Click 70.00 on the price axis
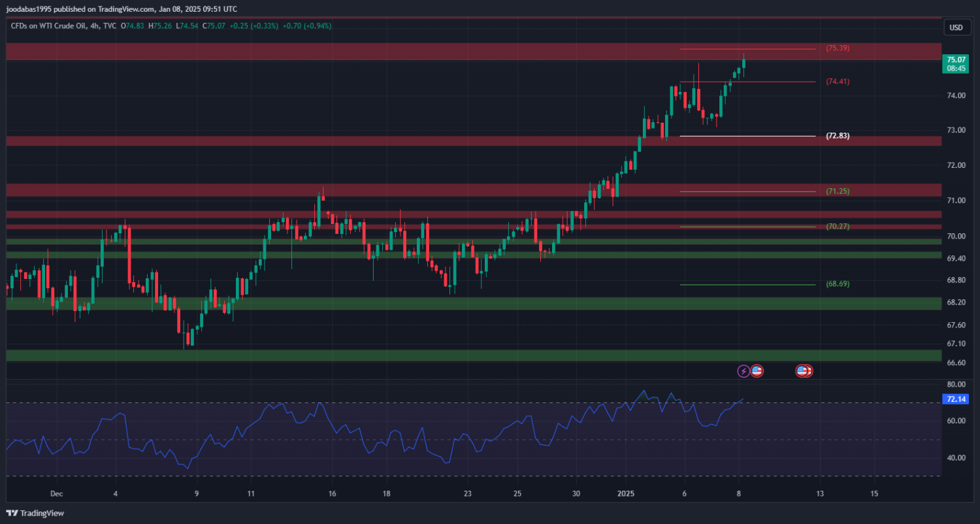Viewport: 980px width, 524px height. [956, 236]
